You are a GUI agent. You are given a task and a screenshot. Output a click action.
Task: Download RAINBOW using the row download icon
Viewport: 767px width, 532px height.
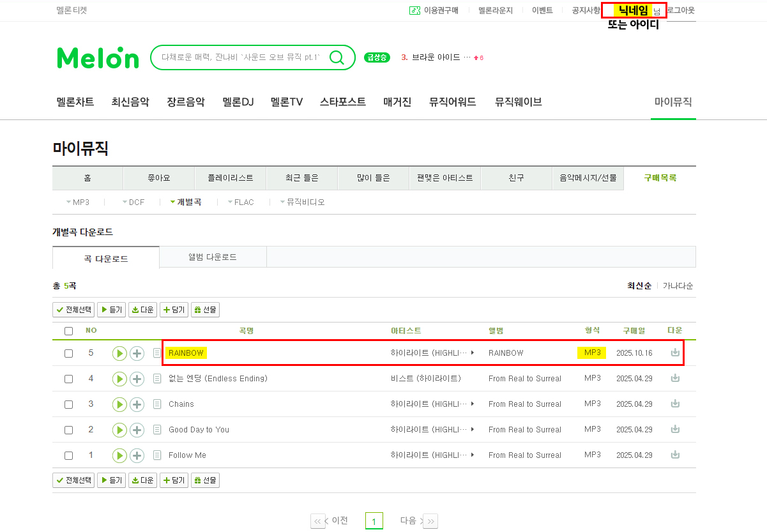coord(675,353)
